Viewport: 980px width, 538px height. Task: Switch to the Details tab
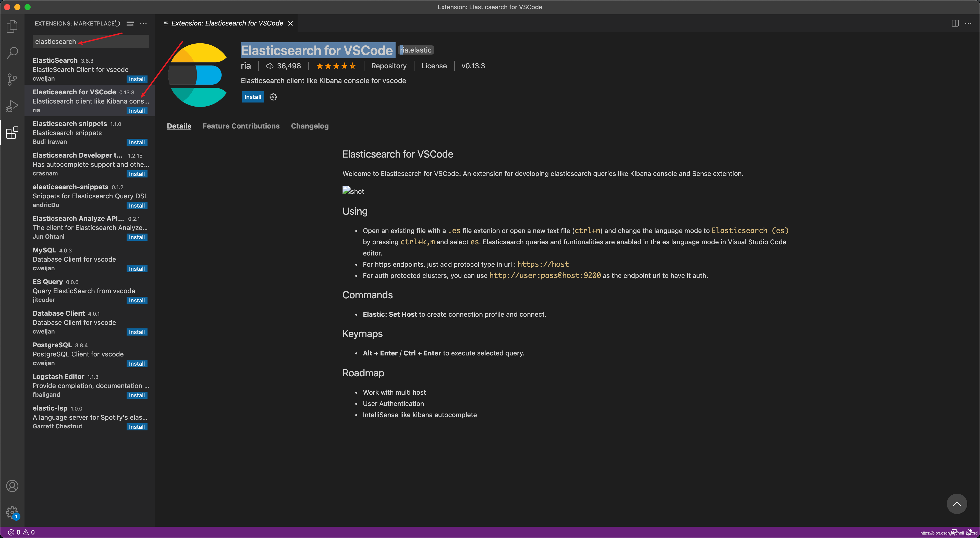179,126
